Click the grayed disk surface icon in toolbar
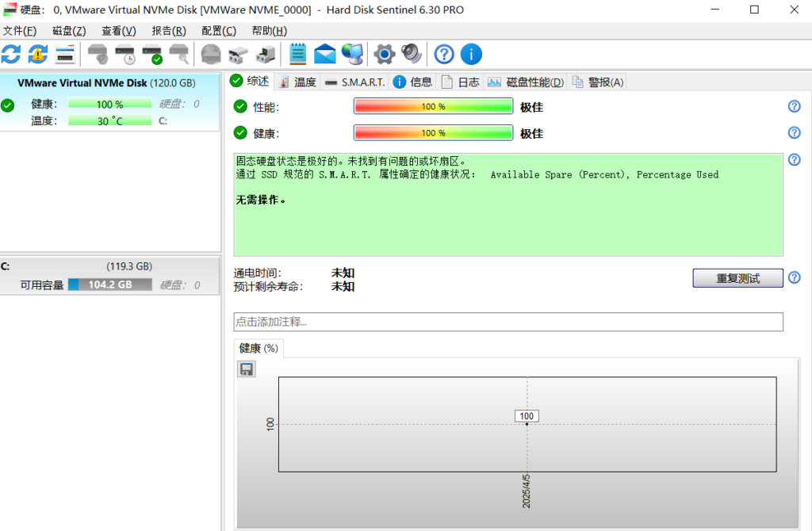The width and height of the screenshot is (812, 531). tap(211, 54)
